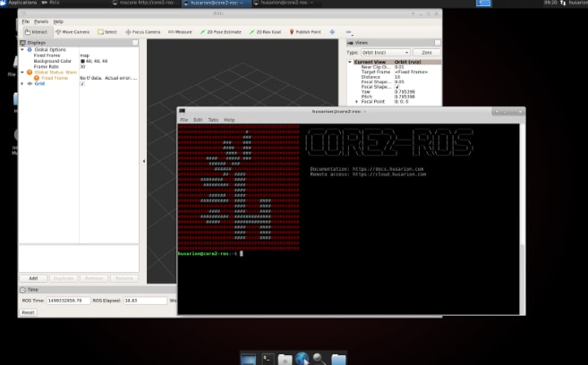Open the desktop dock show-desktop icon
Screen dimensions: 588x365
click(x=248, y=360)
